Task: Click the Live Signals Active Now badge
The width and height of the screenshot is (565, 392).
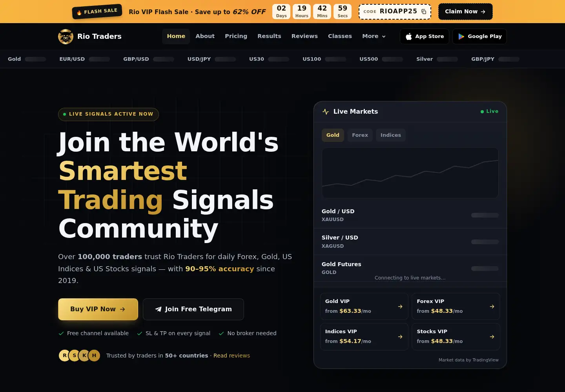Action: pos(108,114)
